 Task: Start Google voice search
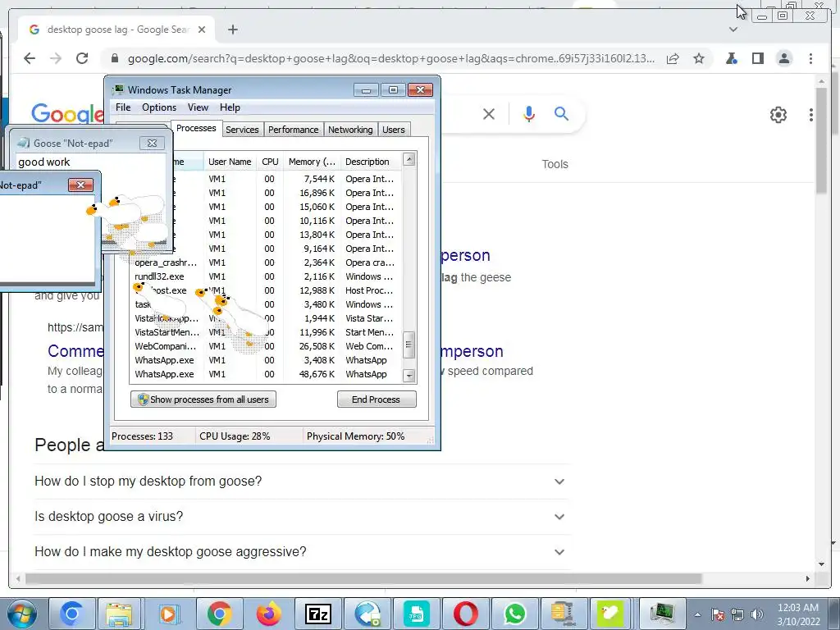point(529,113)
